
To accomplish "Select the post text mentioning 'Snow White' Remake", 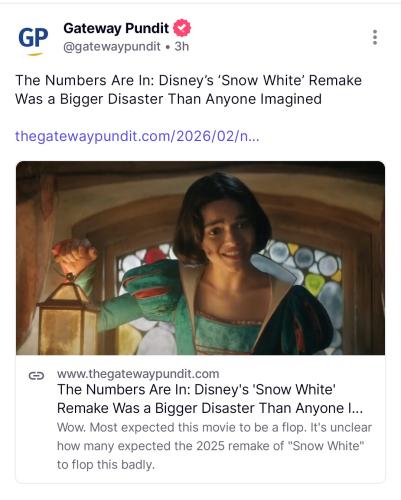I will tap(188, 90).
